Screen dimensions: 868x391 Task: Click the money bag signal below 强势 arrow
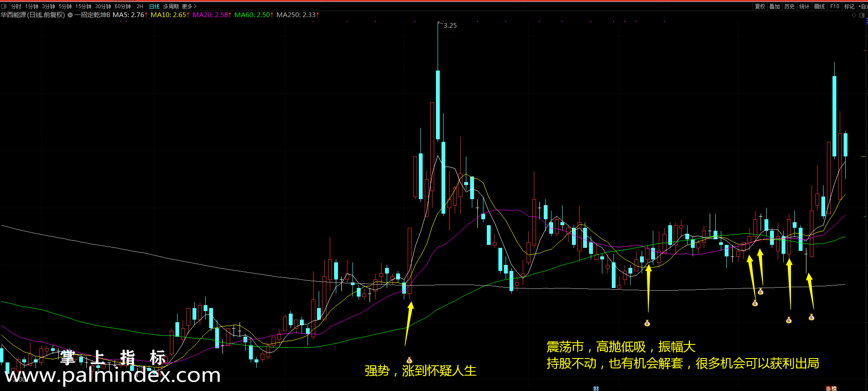[x=409, y=360]
